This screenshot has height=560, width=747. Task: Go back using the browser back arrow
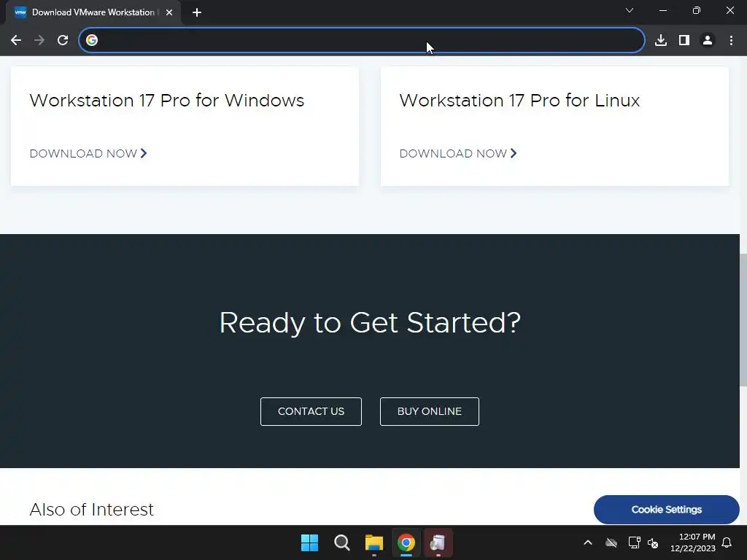[x=16, y=40]
